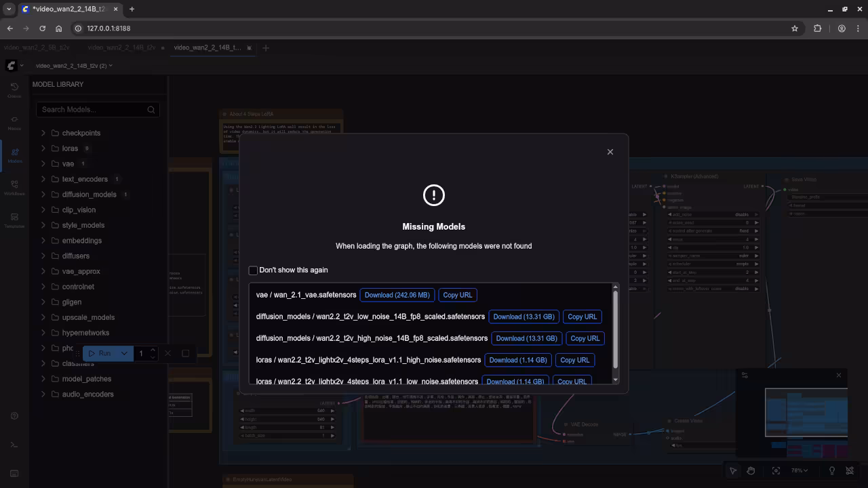Screen dimensions: 868x488
Task: Copy URL for the low_noise 14B diffusion model
Action: [582, 317]
